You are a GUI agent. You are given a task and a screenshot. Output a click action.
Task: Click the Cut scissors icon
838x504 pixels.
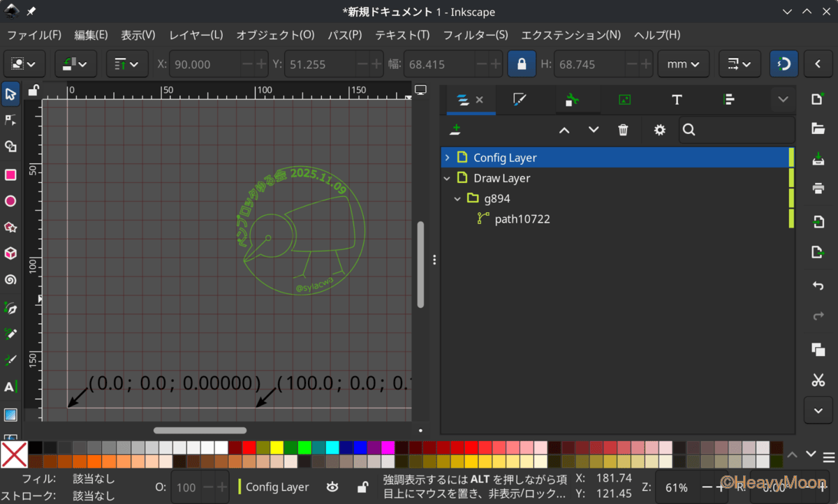(x=818, y=380)
